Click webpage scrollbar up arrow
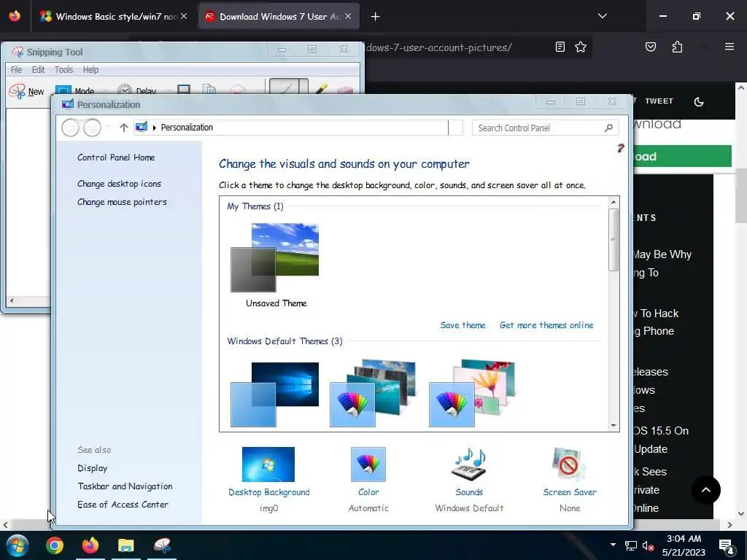Viewport: 747px width, 560px height. tap(741, 87)
